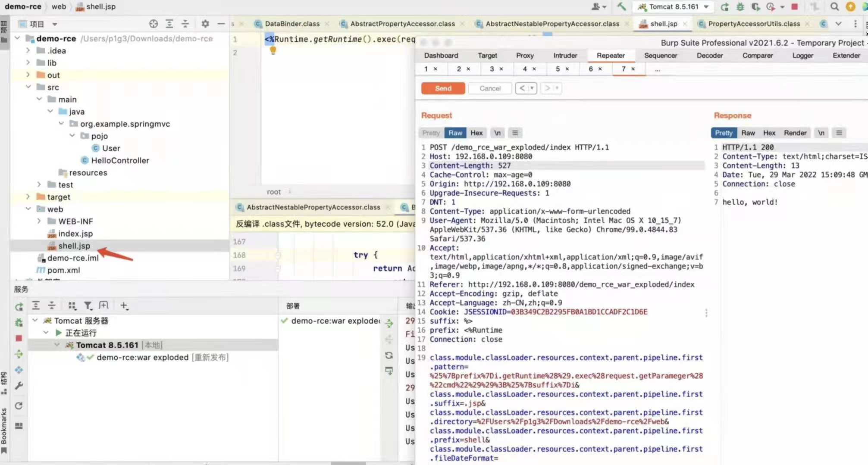Select shell.jsp in the project tree
The width and height of the screenshot is (868, 465).
[x=74, y=246]
